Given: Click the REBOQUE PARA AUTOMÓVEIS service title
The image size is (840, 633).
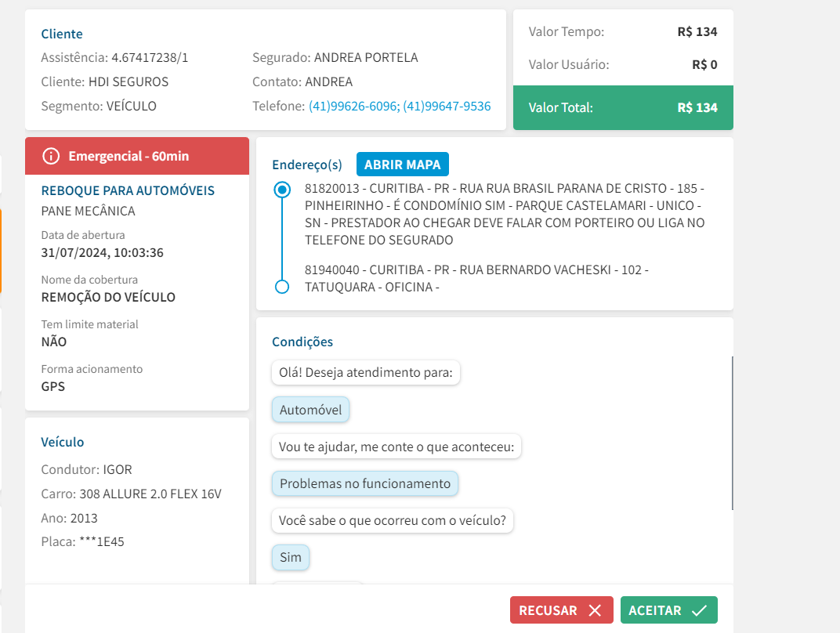Looking at the screenshot, I should pyautogui.click(x=128, y=190).
